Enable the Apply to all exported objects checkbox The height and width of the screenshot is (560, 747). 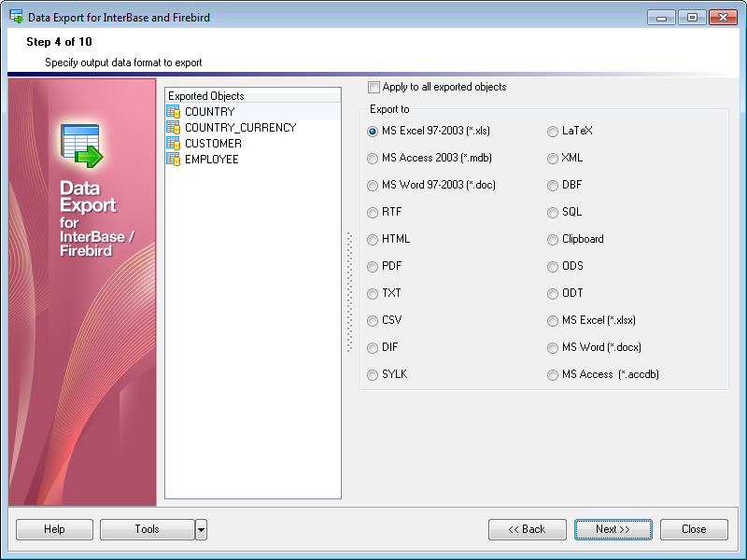pos(373,86)
